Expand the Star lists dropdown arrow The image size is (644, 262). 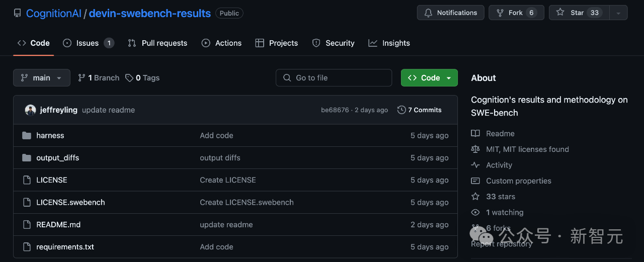tap(618, 13)
